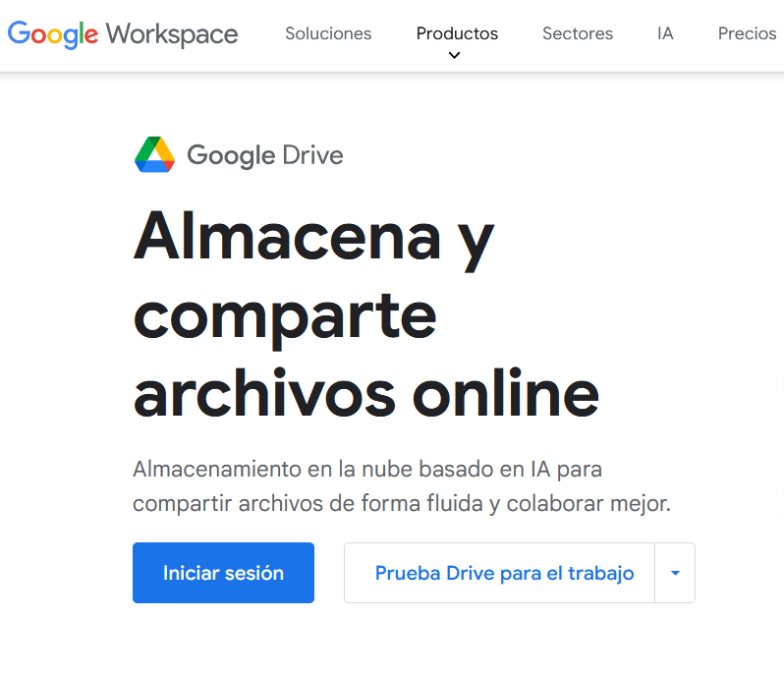Select the IA navigation item
This screenshot has height=676, width=784.
(665, 33)
